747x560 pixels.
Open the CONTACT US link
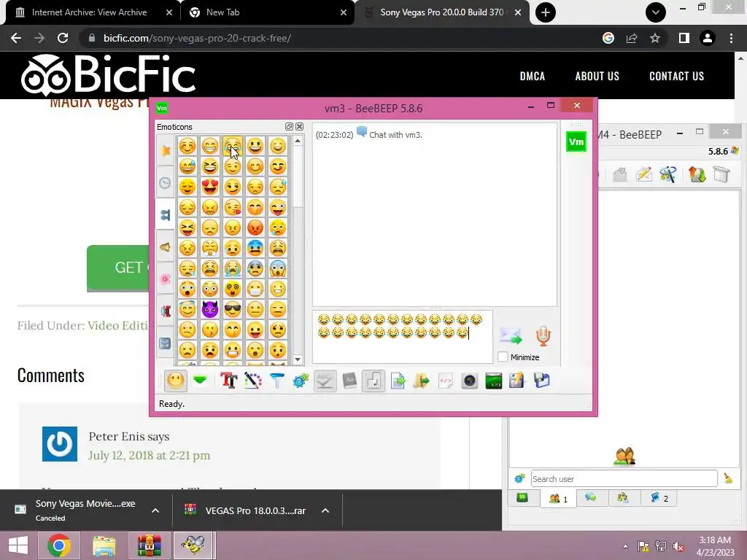tap(676, 76)
